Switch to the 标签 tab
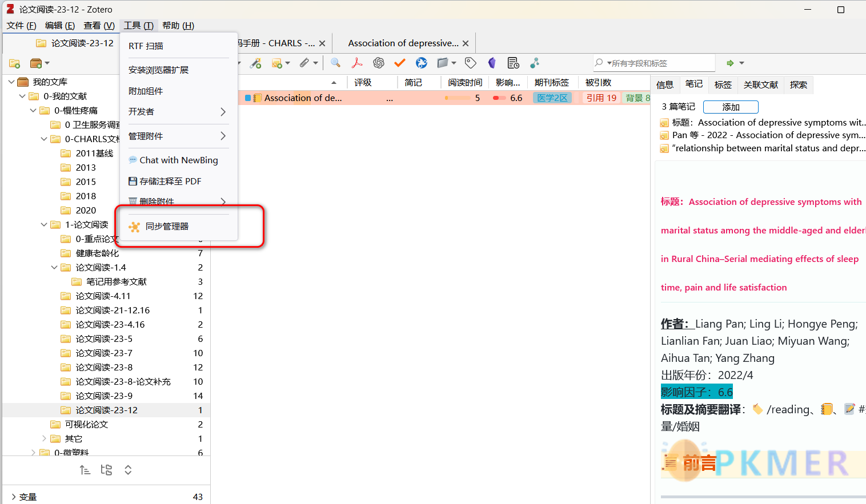 723,84
